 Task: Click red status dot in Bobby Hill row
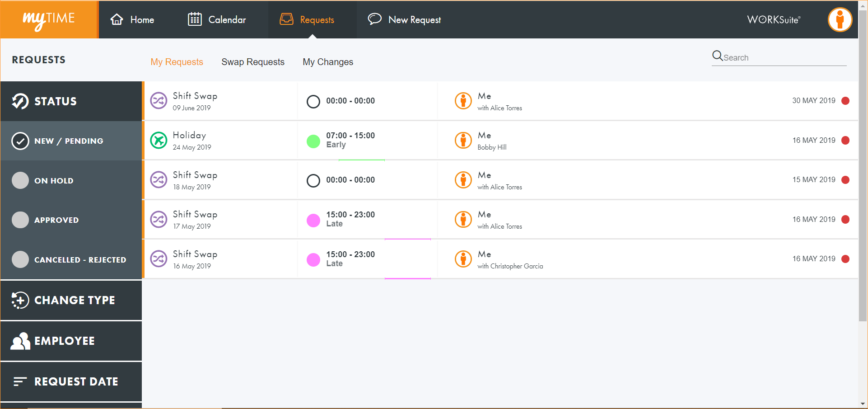point(845,140)
